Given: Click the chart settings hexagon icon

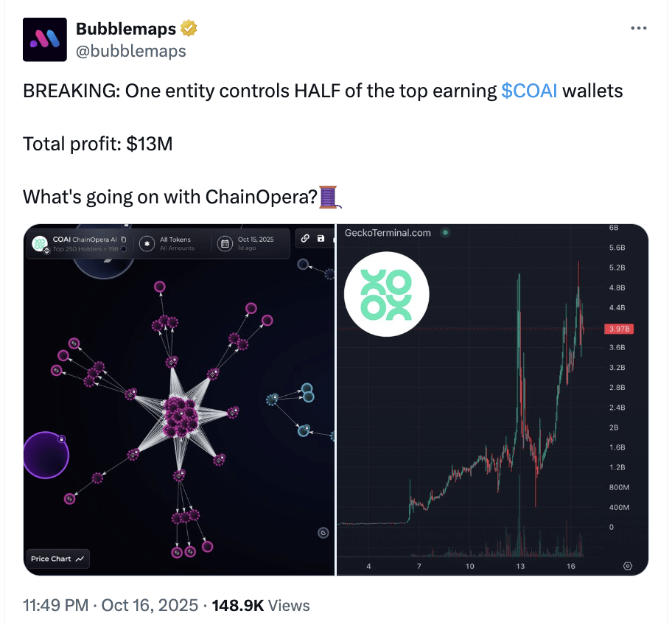Looking at the screenshot, I should coord(628,566).
